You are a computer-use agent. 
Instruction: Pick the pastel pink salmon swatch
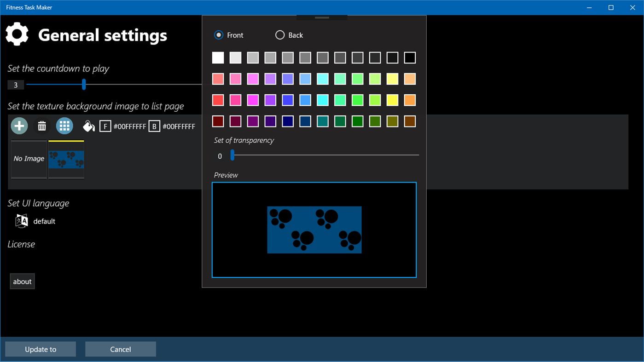coord(218,79)
